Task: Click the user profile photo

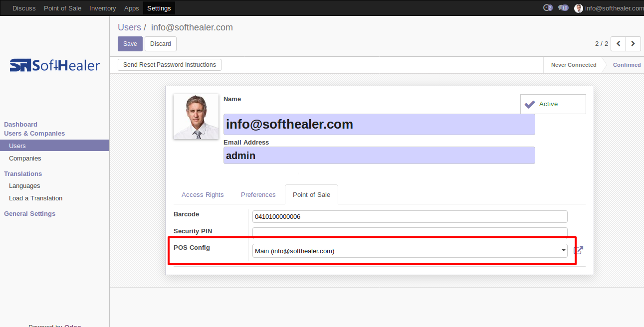Action: click(x=196, y=117)
